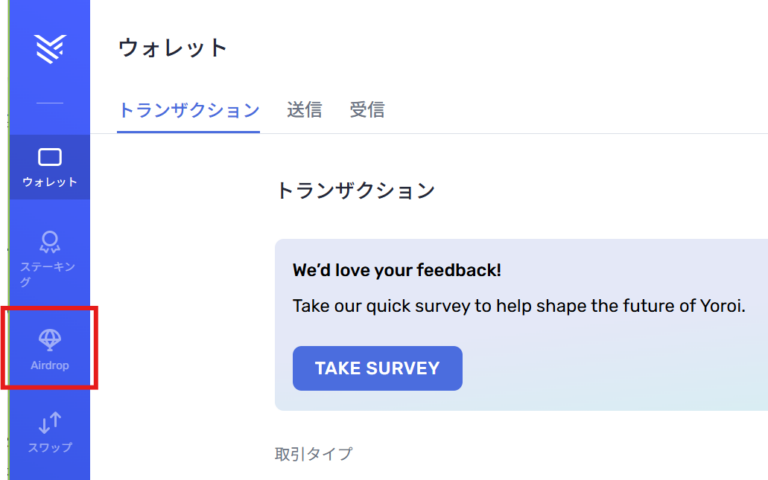Click the "We'd love your feedback!" heading
The height and width of the screenshot is (480, 768).
397,270
